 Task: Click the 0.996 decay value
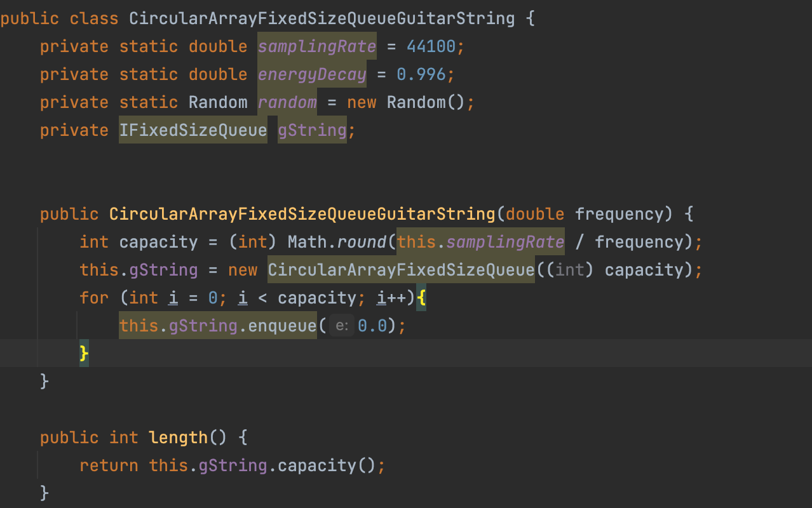[x=421, y=74]
